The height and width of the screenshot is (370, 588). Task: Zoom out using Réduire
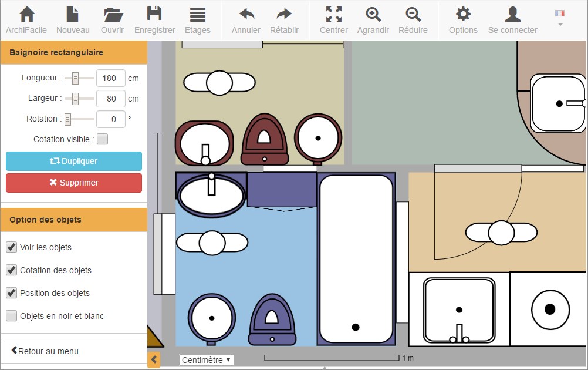click(x=413, y=20)
